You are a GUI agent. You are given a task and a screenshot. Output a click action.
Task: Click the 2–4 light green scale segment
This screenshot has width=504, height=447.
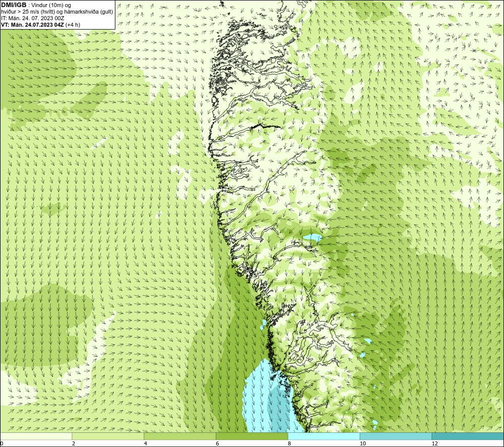pyautogui.click(x=108, y=436)
